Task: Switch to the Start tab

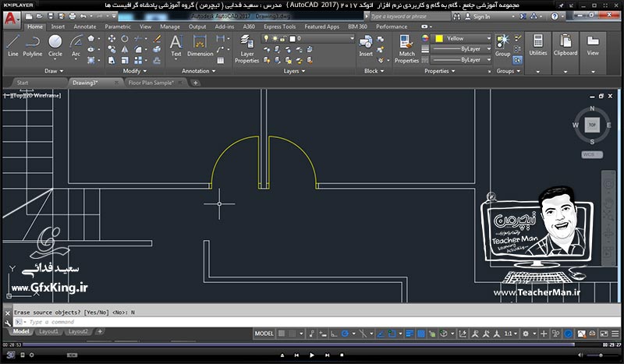Action: point(23,83)
